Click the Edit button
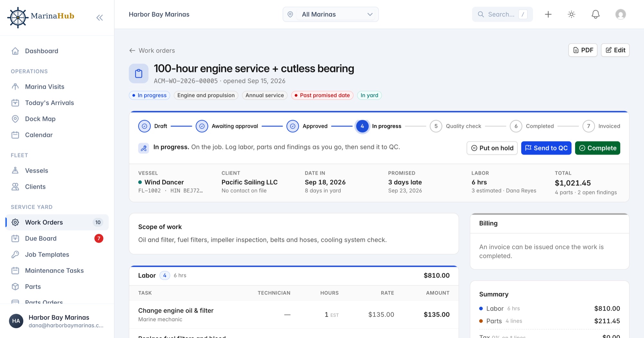Viewport: 644px width, 338px height. [615, 50]
